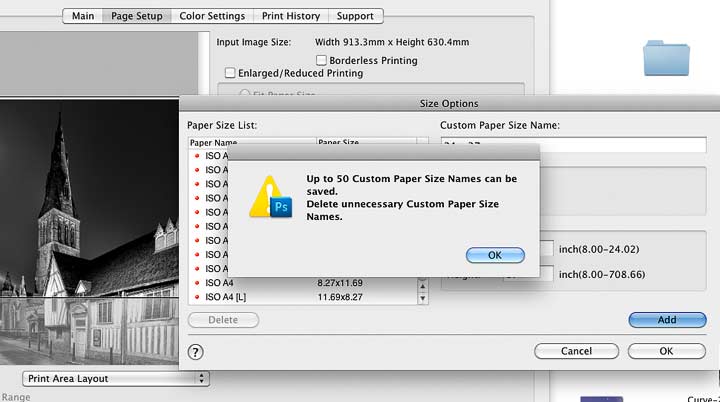Screen dimensions: 720x402
Task: Select the ISO A4 [L] list row
Action: click(303, 297)
